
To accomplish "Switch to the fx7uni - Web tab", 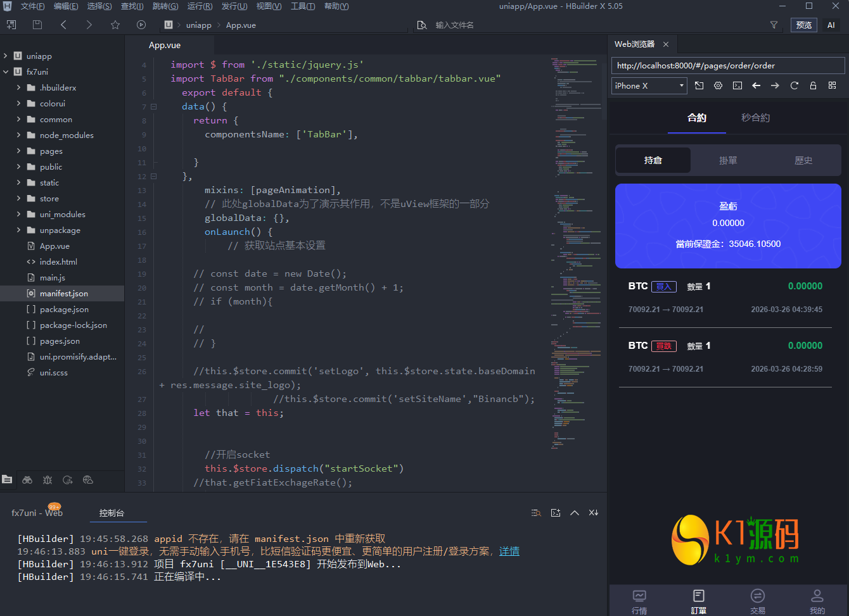I will tap(37, 513).
